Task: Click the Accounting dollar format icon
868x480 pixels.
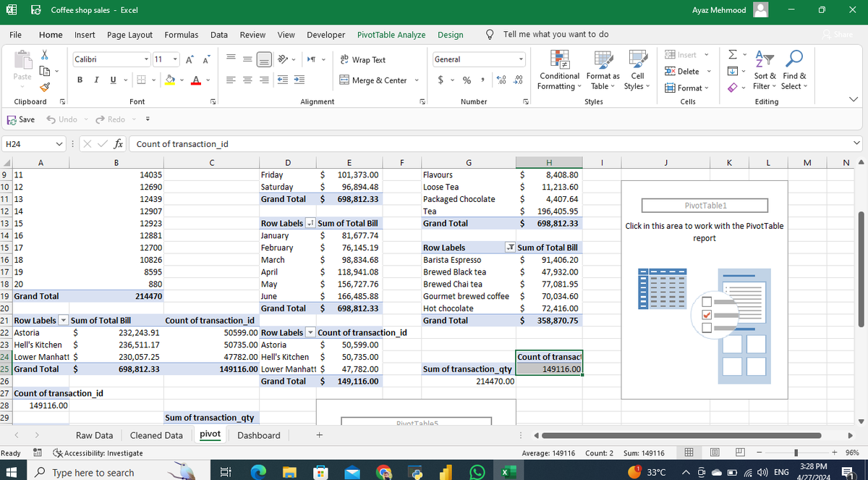Action: (x=442, y=80)
